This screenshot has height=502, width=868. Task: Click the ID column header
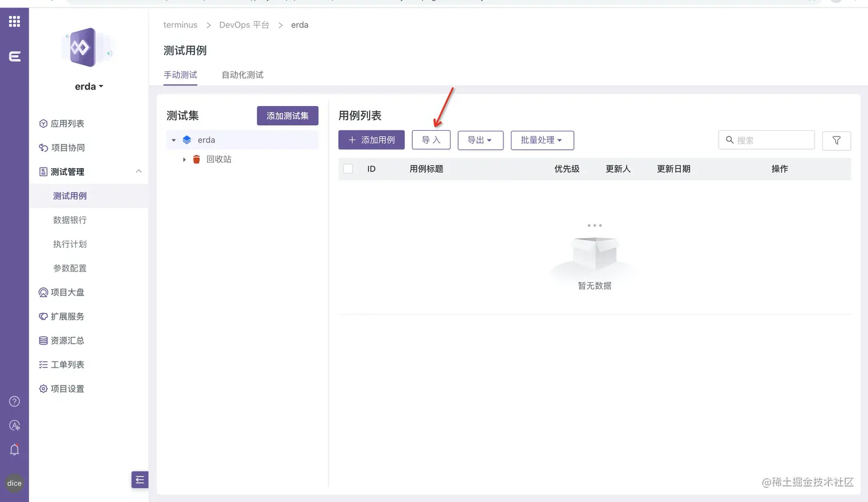click(371, 169)
